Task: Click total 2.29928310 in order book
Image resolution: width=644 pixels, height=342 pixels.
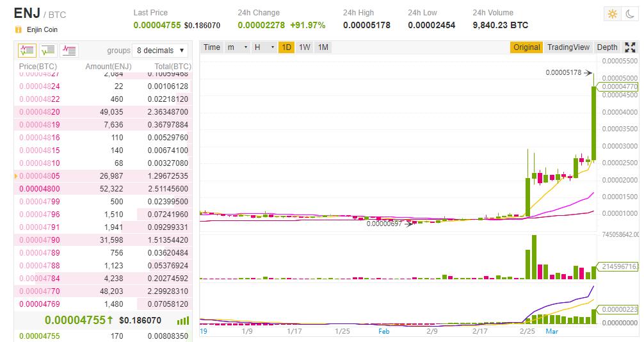Action: (168, 291)
